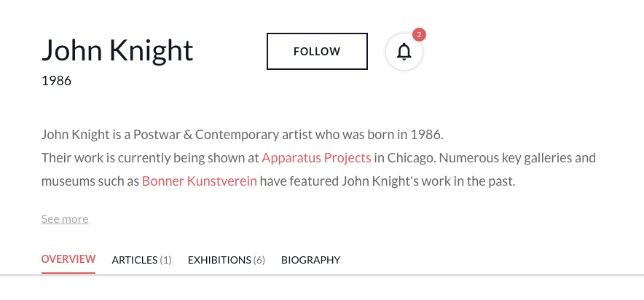Open the Bonner Kunstverein link
644x300 pixels.
pos(200,181)
